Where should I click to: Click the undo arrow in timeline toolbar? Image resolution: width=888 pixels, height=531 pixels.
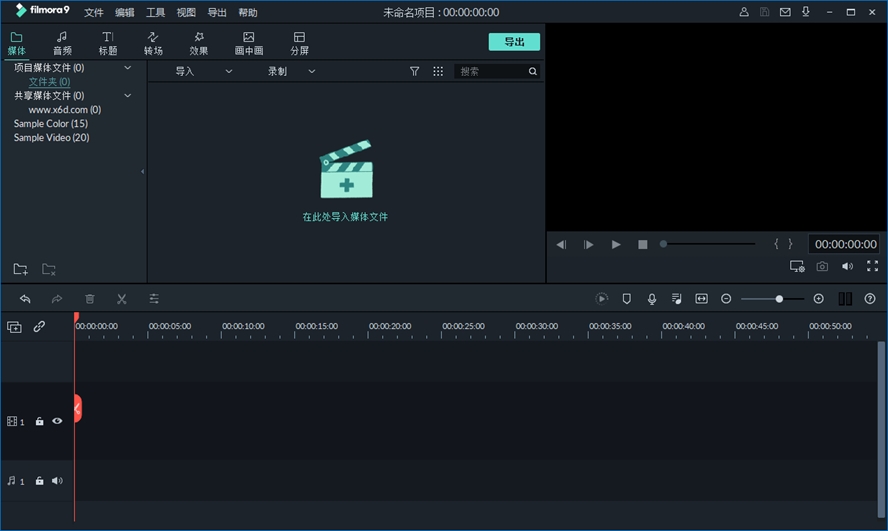(25, 299)
